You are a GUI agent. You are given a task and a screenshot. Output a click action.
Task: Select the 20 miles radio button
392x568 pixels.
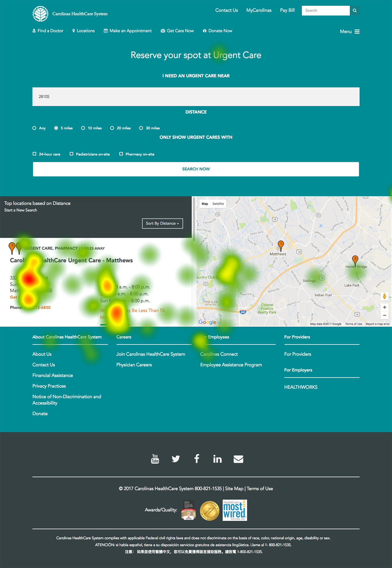[112, 128]
